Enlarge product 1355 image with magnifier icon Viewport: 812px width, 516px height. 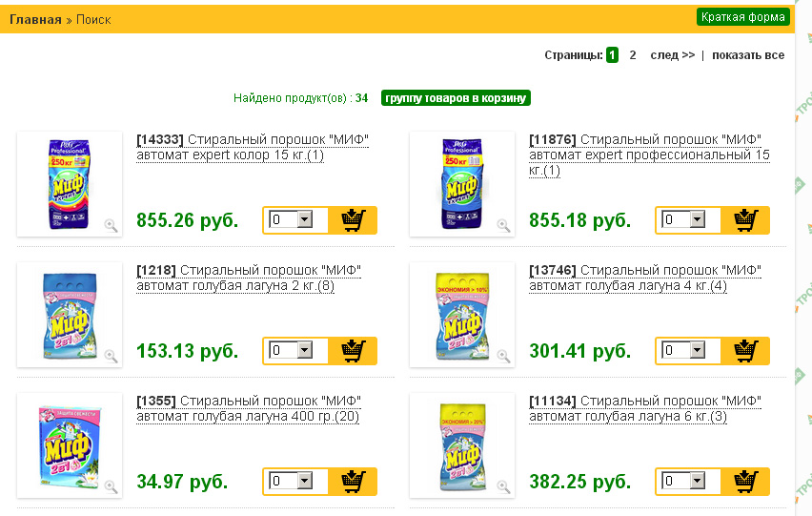pyautogui.click(x=111, y=486)
